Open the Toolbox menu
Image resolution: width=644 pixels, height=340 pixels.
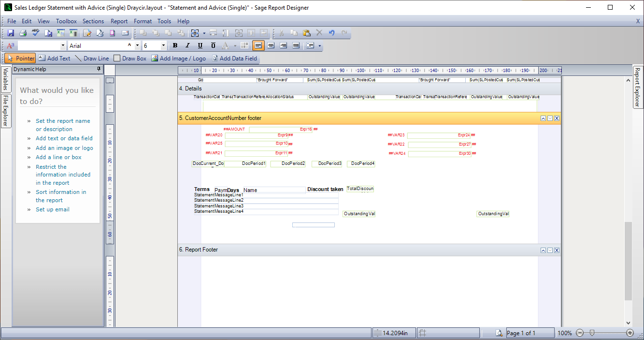coord(66,21)
